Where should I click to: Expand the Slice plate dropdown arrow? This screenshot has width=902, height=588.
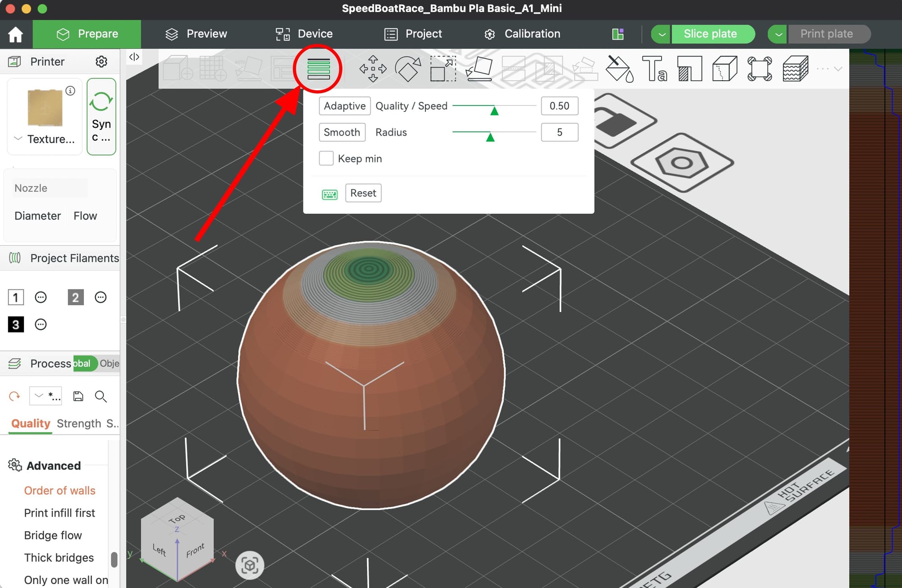pyautogui.click(x=661, y=34)
